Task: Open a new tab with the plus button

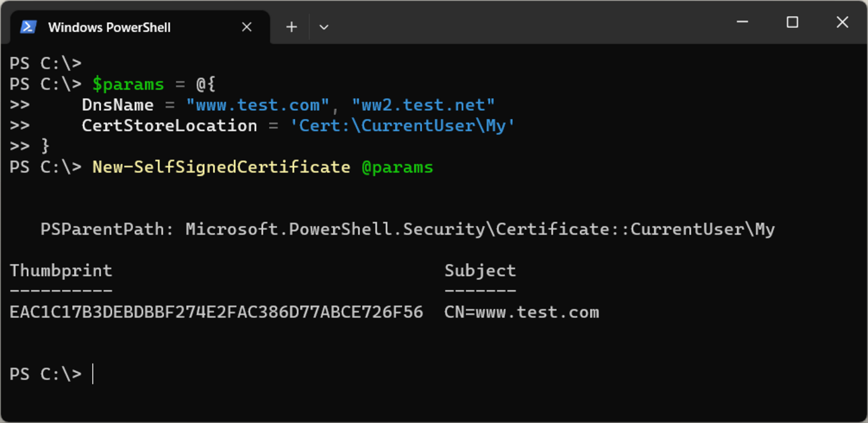Action: (x=291, y=27)
